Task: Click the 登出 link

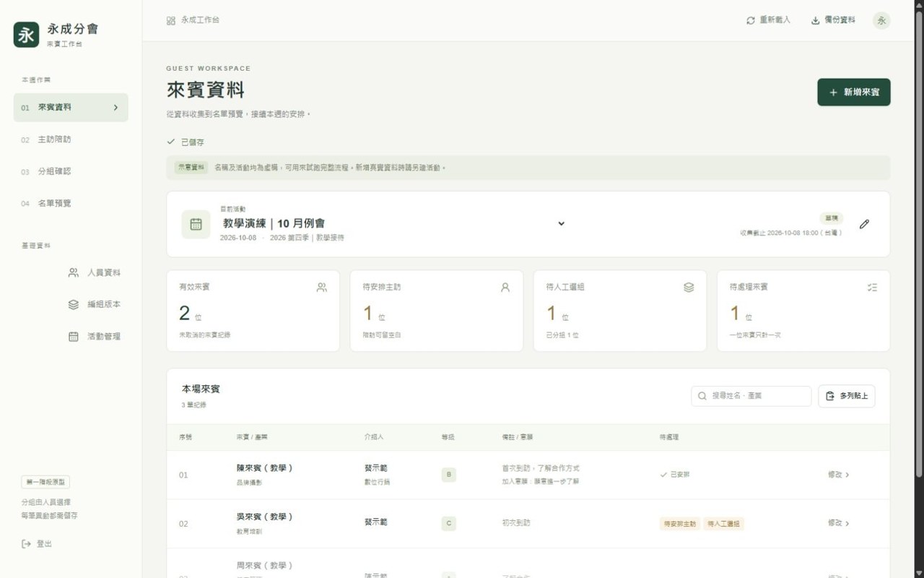Action: tap(37, 543)
